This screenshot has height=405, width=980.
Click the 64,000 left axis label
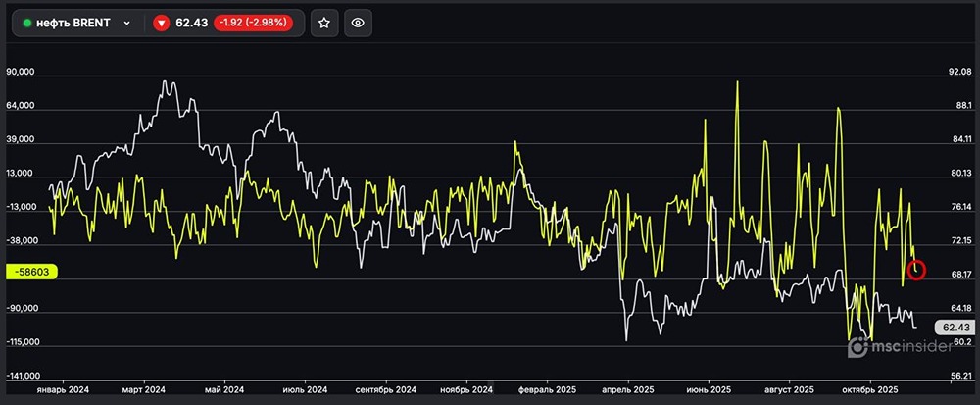click(x=21, y=106)
